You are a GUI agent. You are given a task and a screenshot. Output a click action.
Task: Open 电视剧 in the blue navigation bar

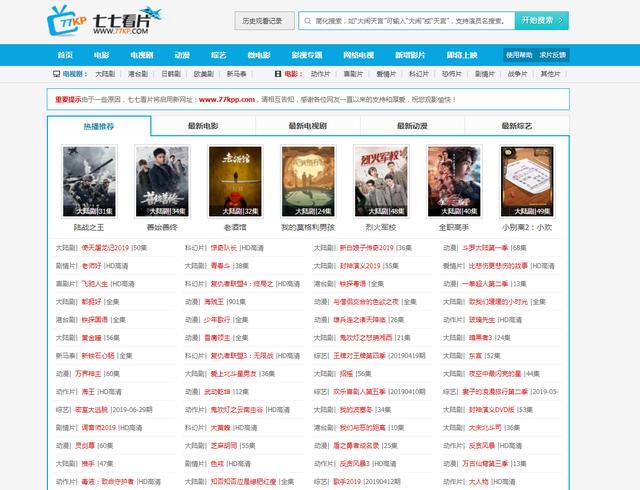(x=142, y=55)
